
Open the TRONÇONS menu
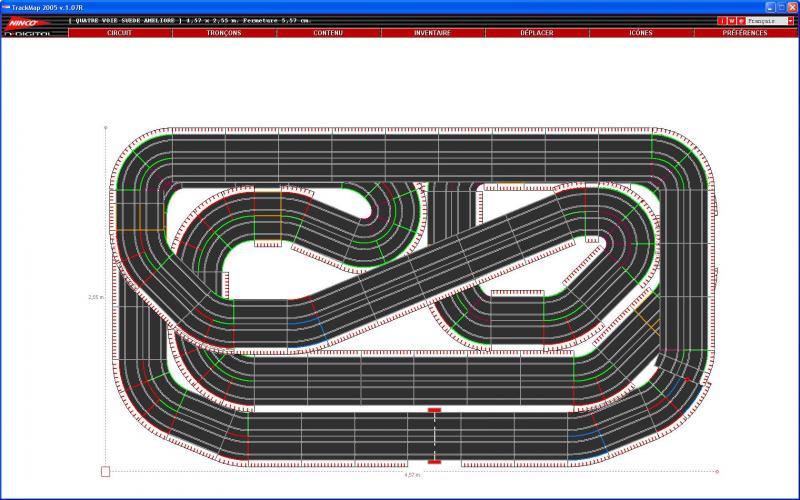pos(224,33)
